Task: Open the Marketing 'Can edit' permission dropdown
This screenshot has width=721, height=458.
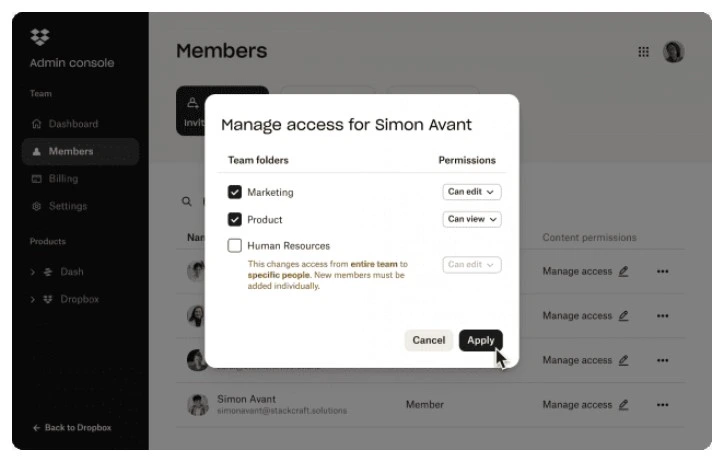Action: click(472, 192)
